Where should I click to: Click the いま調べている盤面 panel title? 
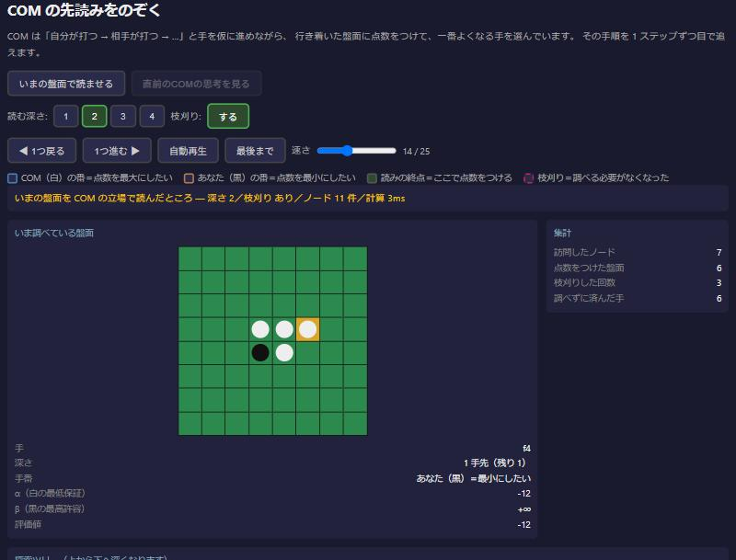click(54, 233)
